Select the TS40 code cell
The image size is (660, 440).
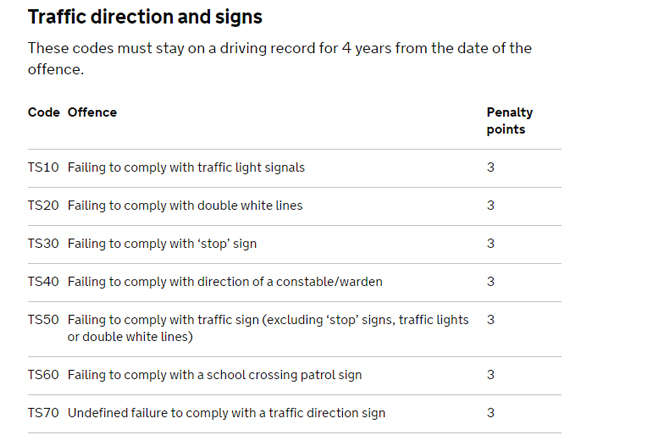pyautogui.click(x=43, y=281)
